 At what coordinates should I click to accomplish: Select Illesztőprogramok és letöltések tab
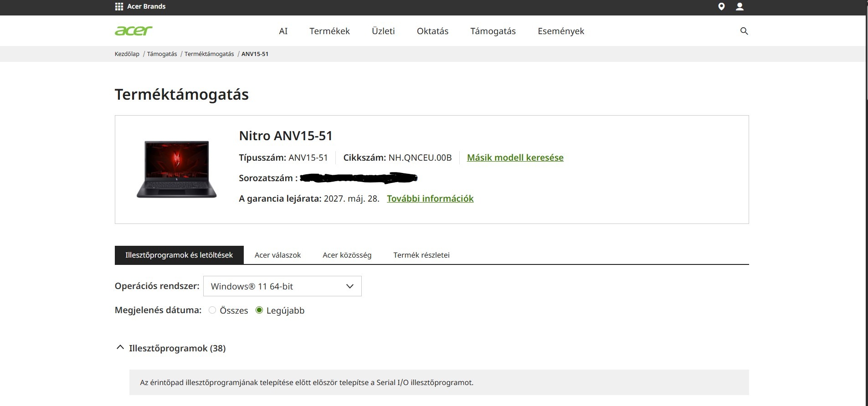[179, 255]
